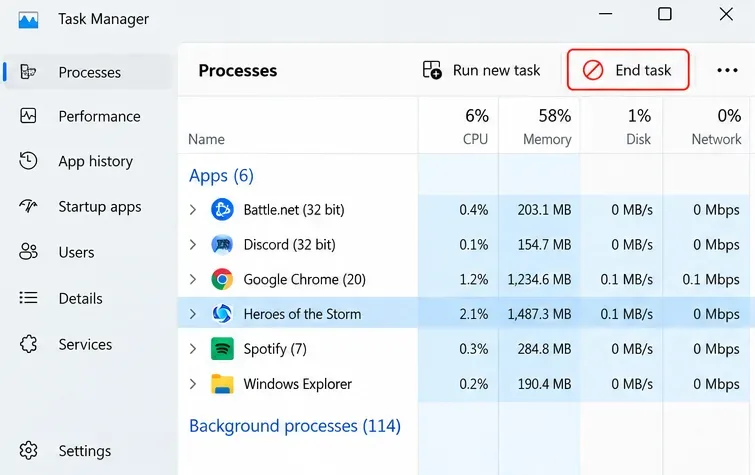Expand the Google Chrome (20) process group
Screen dimensions: 755x475
coord(193,279)
